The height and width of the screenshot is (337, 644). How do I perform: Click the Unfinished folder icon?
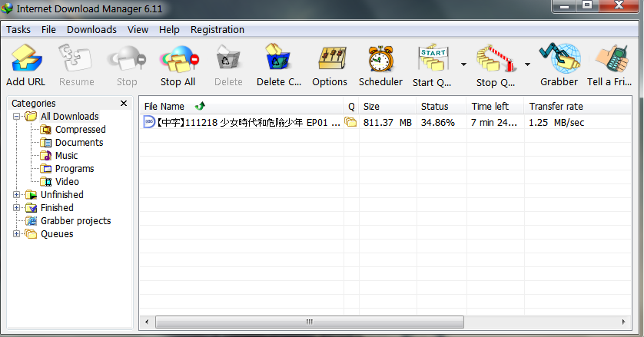[x=32, y=194]
